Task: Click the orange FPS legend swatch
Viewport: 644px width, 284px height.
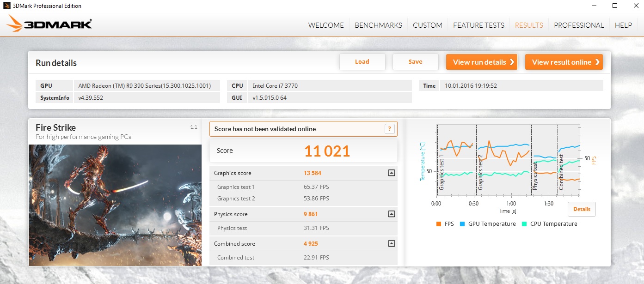Action: 438,224
